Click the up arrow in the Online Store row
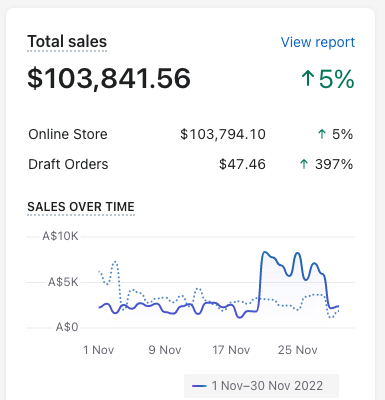 tap(322, 134)
